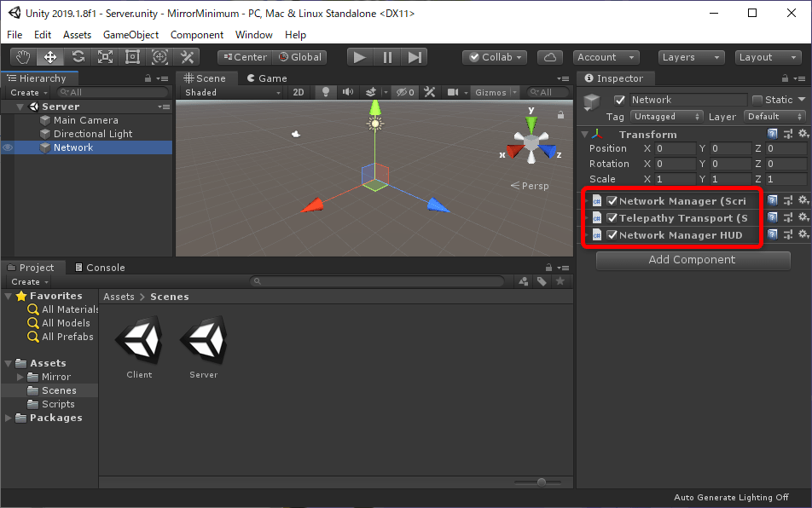The image size is (812, 508).
Task: Open Network Manager HUD gear menu
Action: tap(803, 234)
